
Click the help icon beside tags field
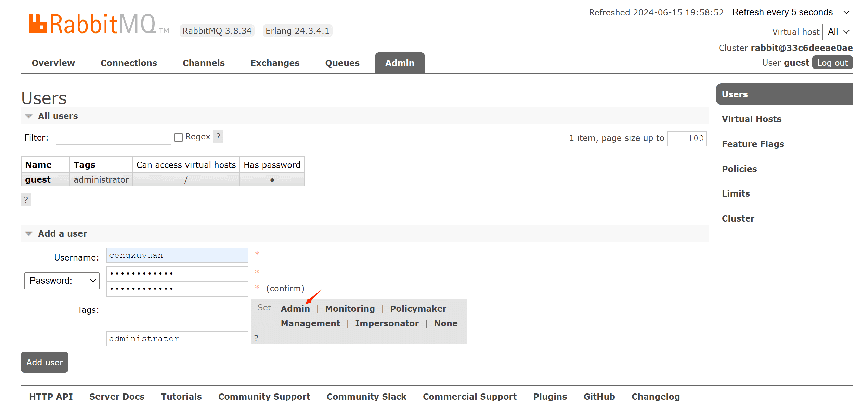(256, 338)
